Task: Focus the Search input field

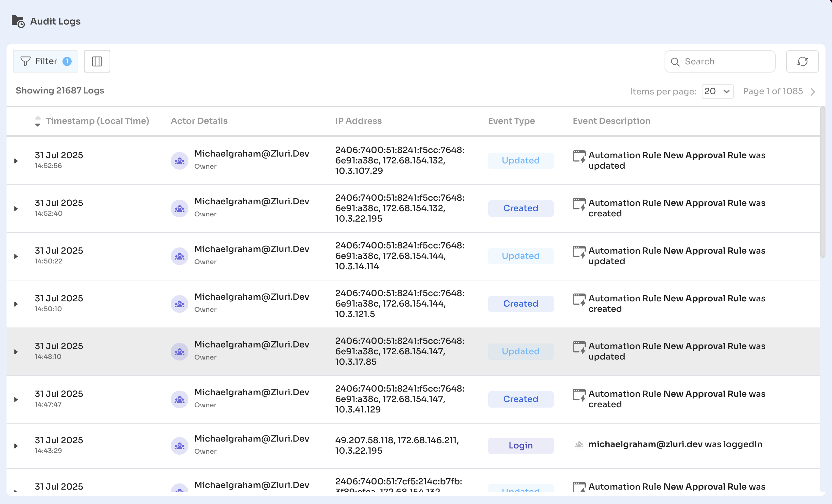Action: click(x=719, y=61)
